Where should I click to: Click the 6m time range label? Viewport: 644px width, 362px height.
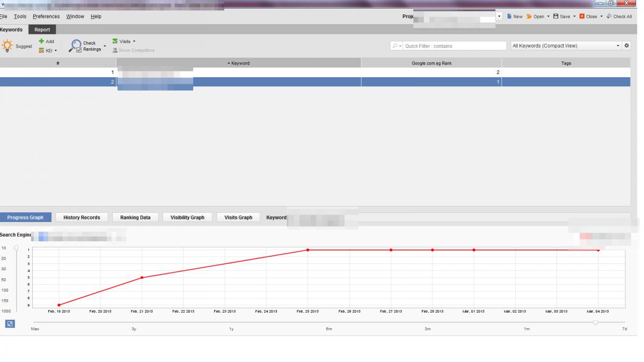tap(329, 329)
